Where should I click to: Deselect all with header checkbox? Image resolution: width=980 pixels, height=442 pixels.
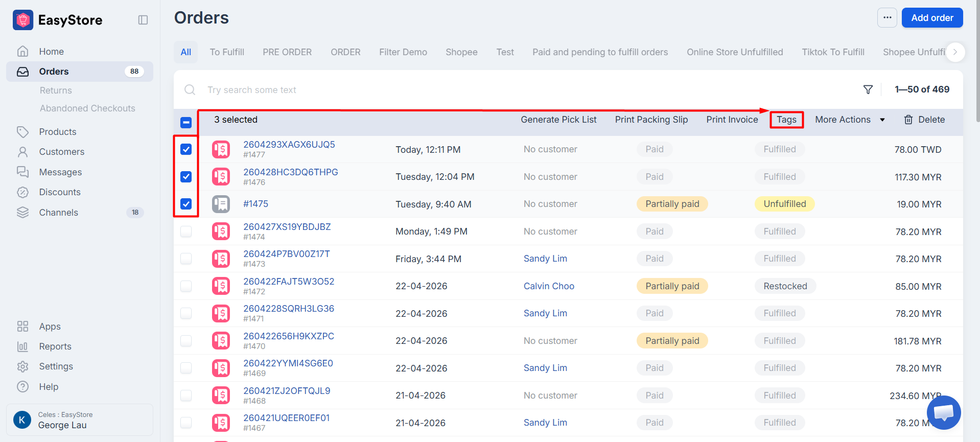point(186,123)
